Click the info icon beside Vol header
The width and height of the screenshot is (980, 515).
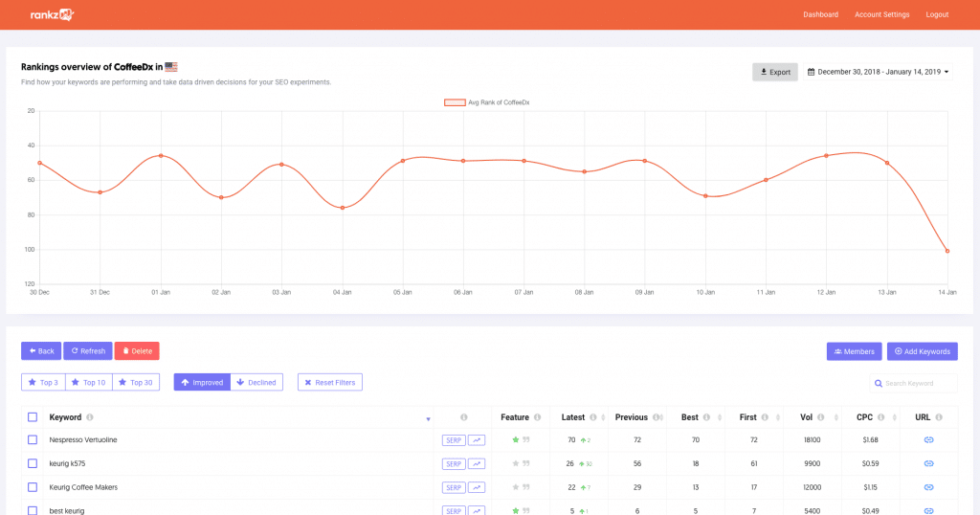[820, 417]
